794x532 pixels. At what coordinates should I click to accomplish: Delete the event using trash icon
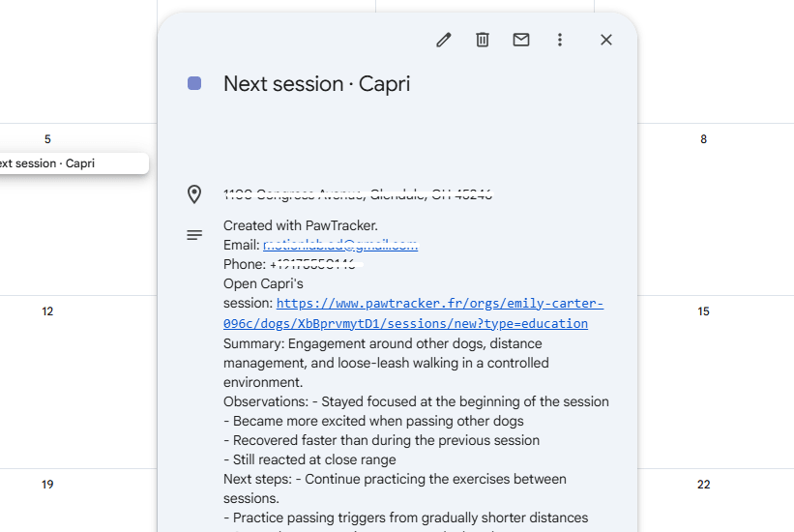pyautogui.click(x=482, y=40)
